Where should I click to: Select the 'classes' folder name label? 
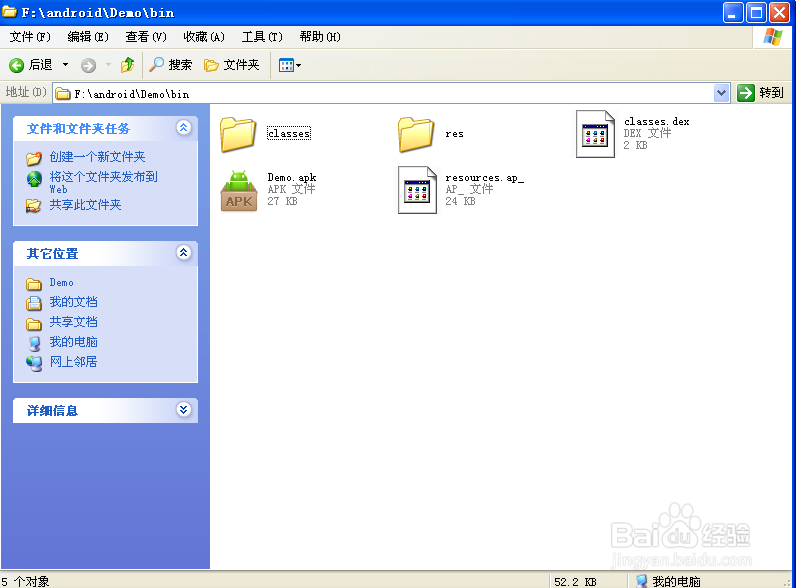pos(289,134)
